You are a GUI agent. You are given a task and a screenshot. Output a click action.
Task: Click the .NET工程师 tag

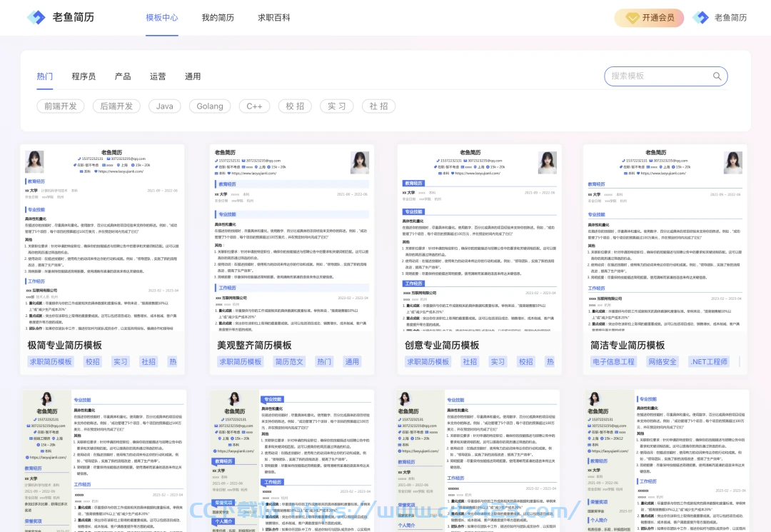(x=709, y=362)
